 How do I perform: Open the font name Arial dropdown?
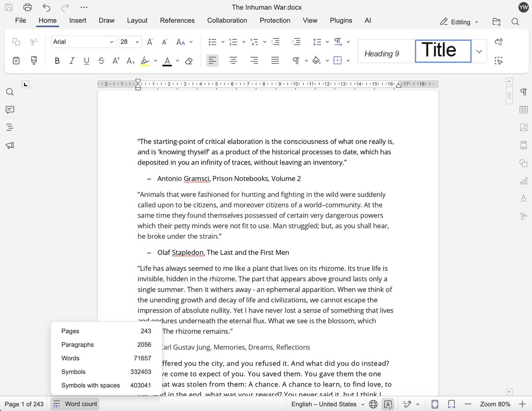pos(112,42)
